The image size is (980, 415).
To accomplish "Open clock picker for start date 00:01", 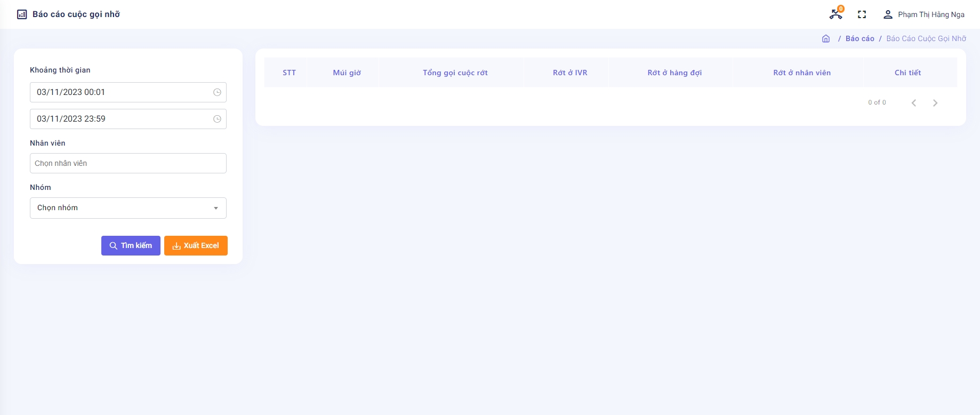I will point(217,92).
